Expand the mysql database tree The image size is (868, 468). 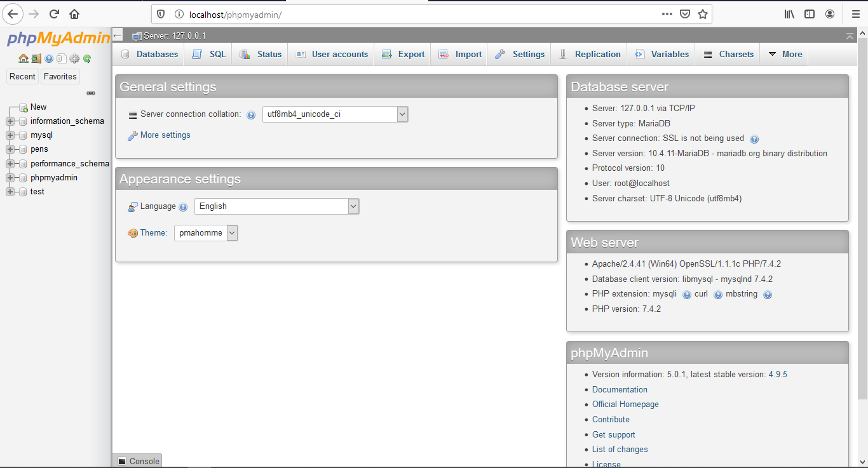(x=10, y=135)
